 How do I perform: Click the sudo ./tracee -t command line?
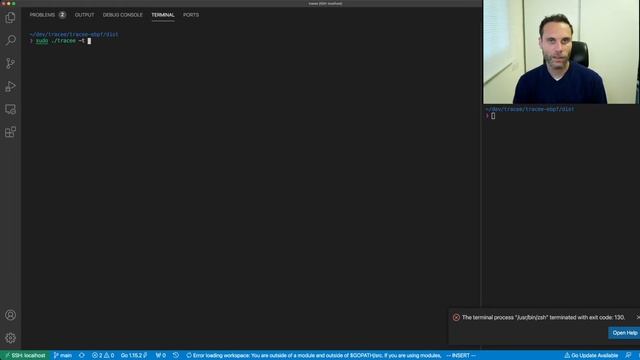tap(60, 41)
